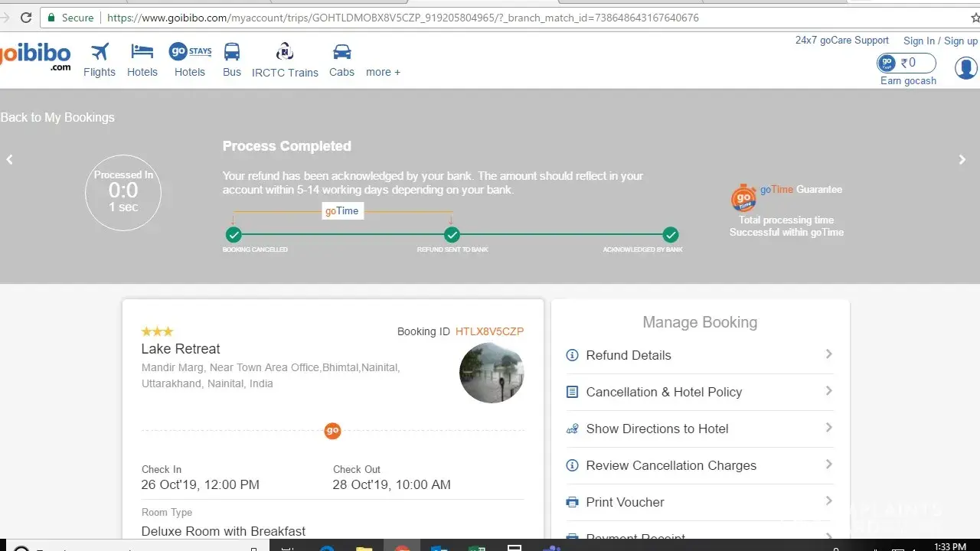This screenshot has width=980, height=551.
Task: Click the goCash rupee balance icon
Action: pos(907,63)
